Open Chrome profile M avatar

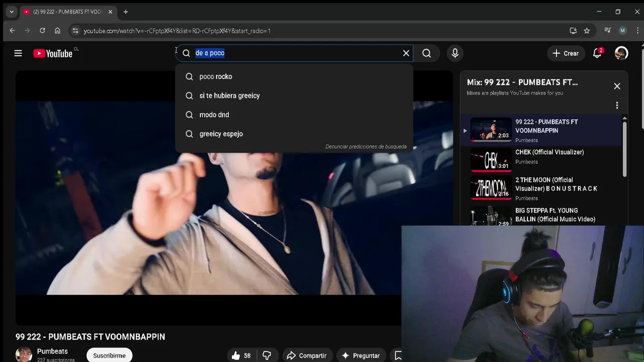point(622,31)
